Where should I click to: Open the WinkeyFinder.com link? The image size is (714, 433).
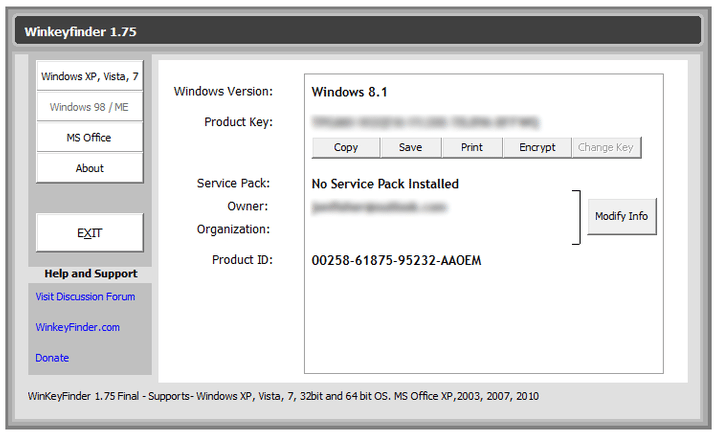point(77,327)
